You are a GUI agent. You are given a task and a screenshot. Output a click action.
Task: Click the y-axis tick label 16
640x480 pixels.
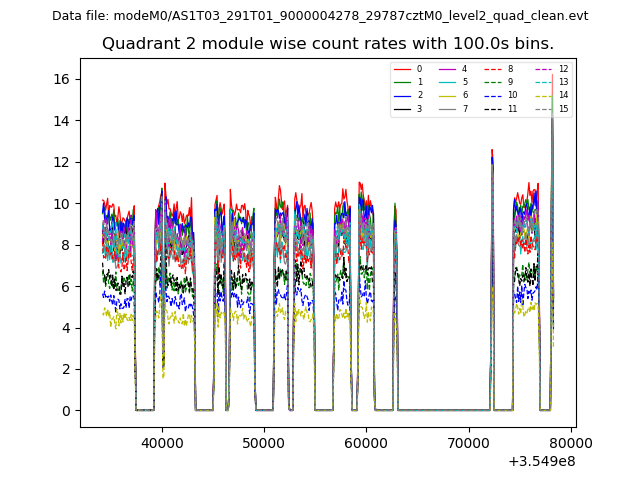point(62,79)
